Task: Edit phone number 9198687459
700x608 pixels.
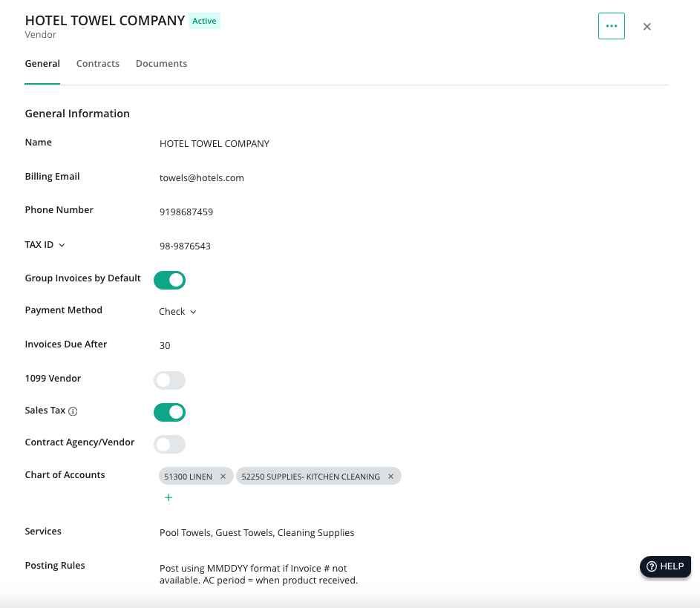Action: (186, 212)
